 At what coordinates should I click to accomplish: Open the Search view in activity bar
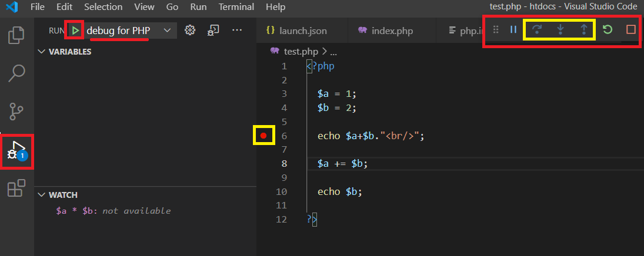click(x=17, y=73)
